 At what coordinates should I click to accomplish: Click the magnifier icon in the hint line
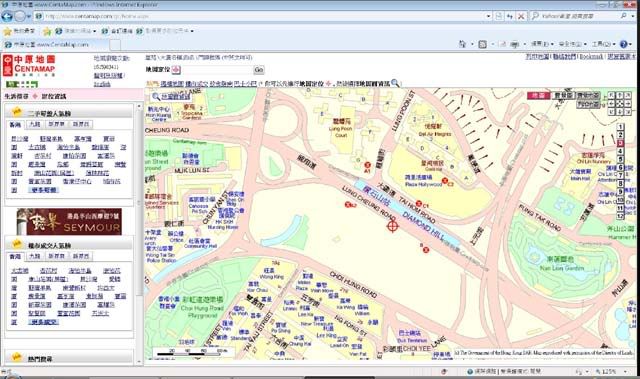click(x=395, y=83)
